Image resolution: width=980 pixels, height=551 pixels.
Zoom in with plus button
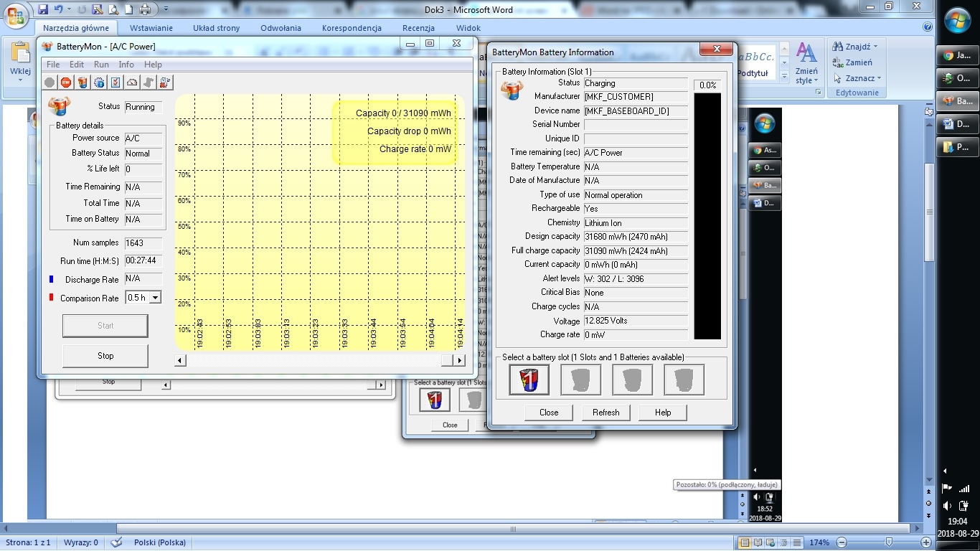(926, 542)
